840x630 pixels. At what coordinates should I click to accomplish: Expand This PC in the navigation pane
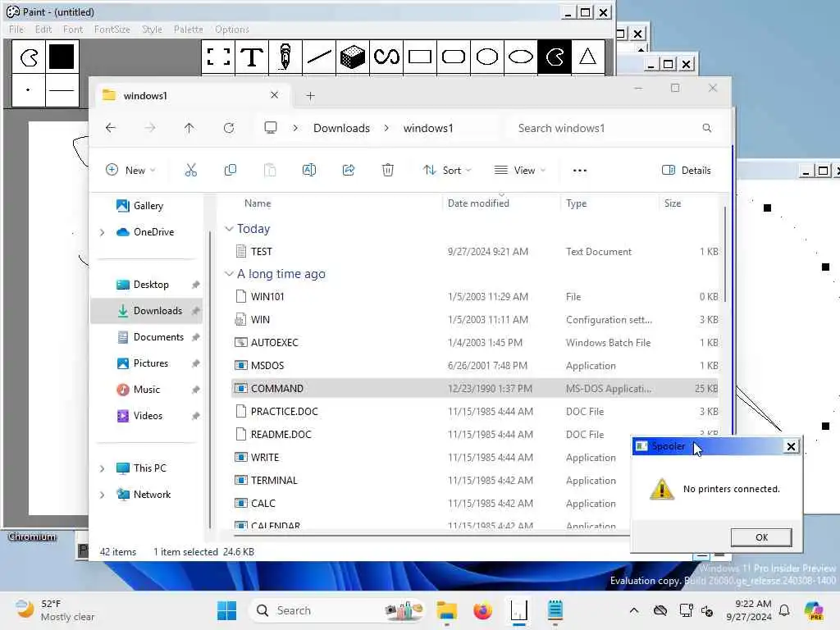103,468
